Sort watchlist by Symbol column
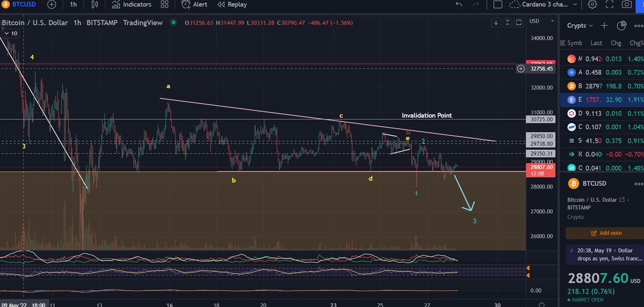Image resolution: width=644 pixels, height=307 pixels. pyautogui.click(x=575, y=43)
